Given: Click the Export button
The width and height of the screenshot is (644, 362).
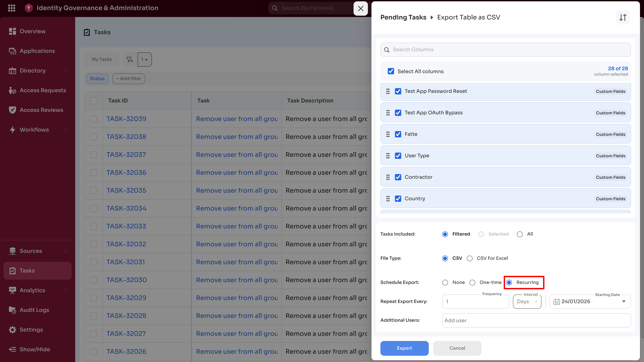Looking at the screenshot, I should (404, 348).
